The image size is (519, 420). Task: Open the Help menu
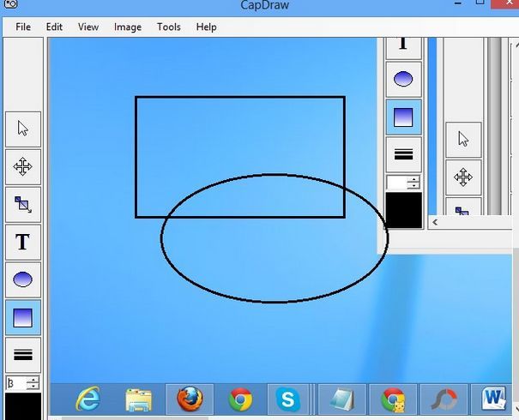point(207,27)
